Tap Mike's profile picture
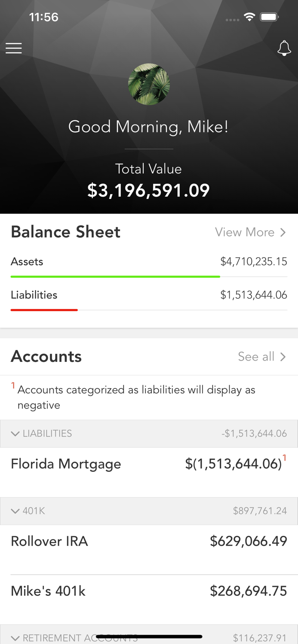The width and height of the screenshot is (298, 644). click(x=149, y=84)
